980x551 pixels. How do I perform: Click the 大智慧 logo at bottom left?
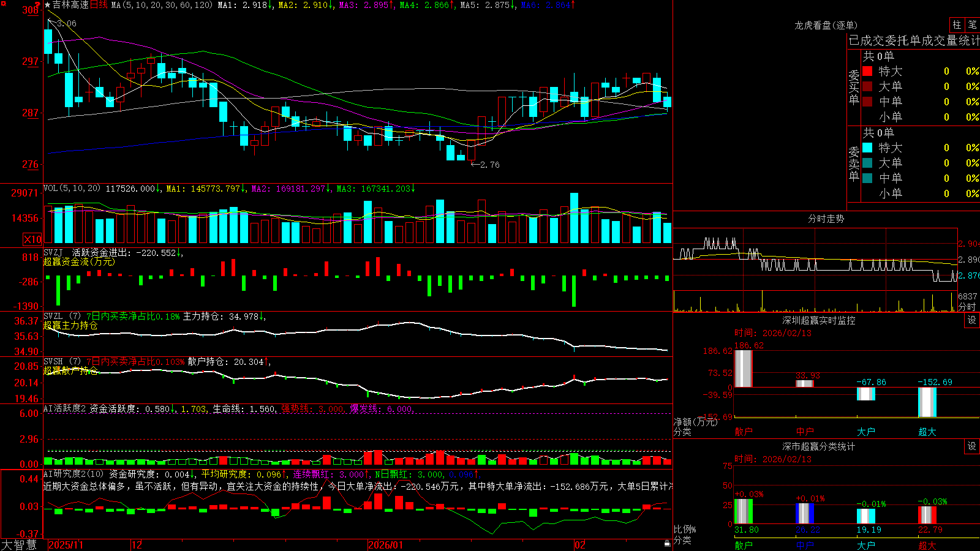coord(19,545)
